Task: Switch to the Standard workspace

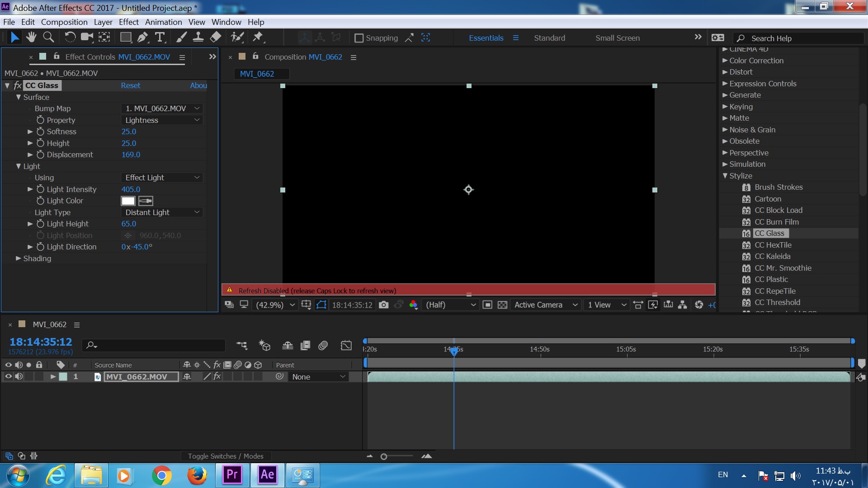Action: click(549, 38)
